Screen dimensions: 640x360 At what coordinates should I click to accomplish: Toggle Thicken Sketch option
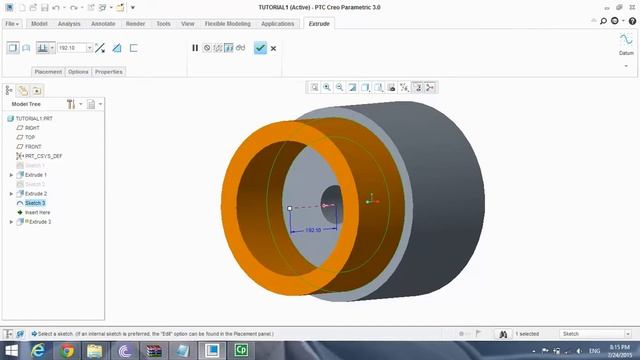tap(133, 48)
